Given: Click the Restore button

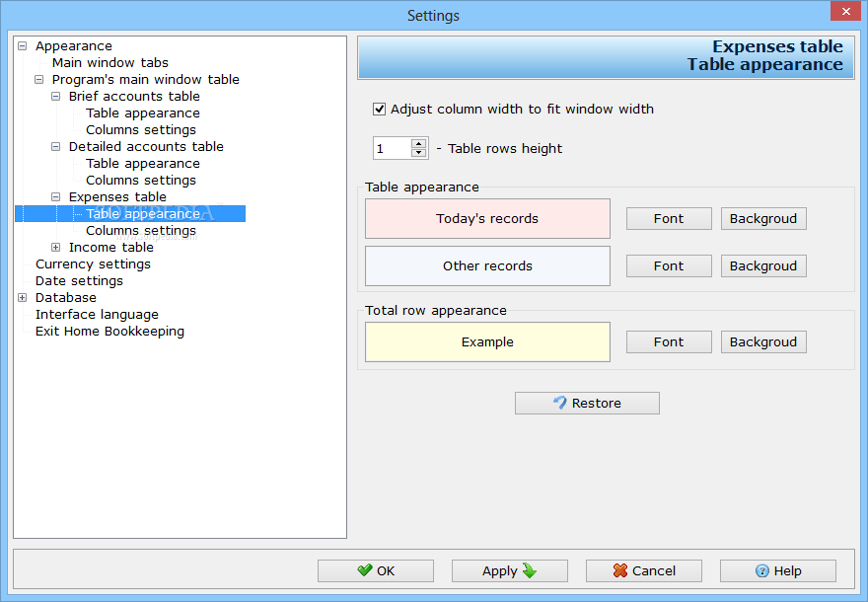Looking at the screenshot, I should 587,404.
